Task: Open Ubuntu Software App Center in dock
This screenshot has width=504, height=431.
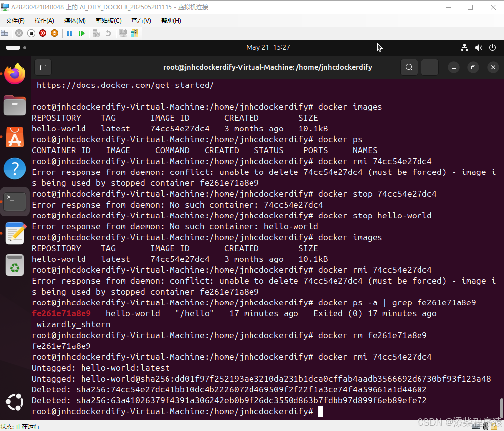Action: pyautogui.click(x=15, y=137)
